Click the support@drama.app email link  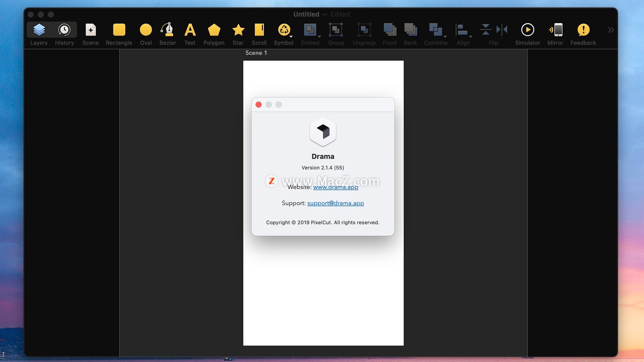335,203
